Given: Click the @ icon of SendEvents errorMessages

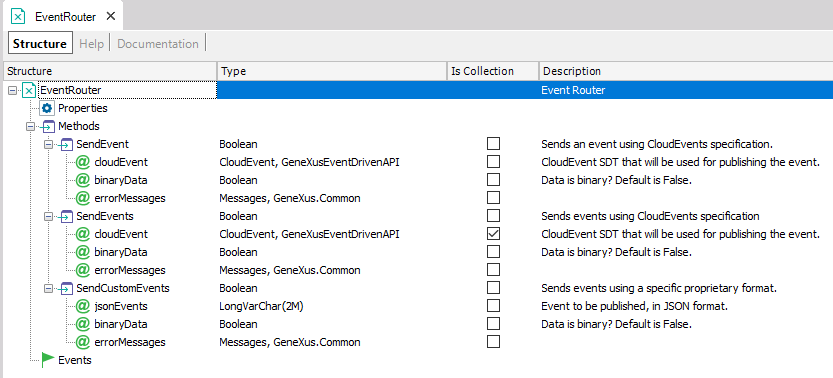Looking at the screenshot, I should (82, 270).
